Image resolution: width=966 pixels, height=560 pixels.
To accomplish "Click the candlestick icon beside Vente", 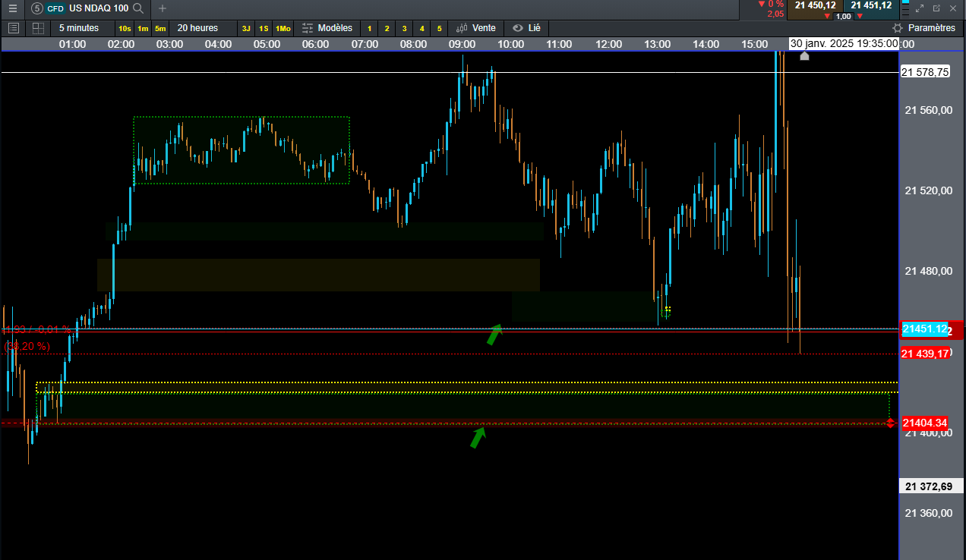I will point(462,28).
